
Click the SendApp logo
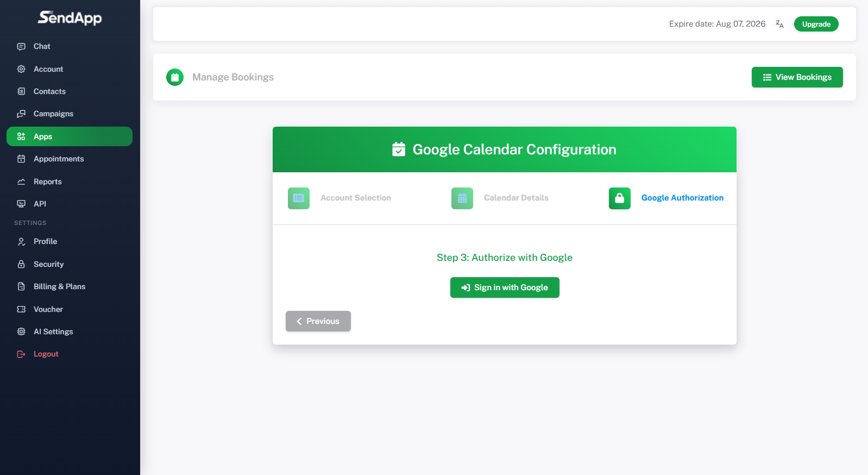click(70, 18)
